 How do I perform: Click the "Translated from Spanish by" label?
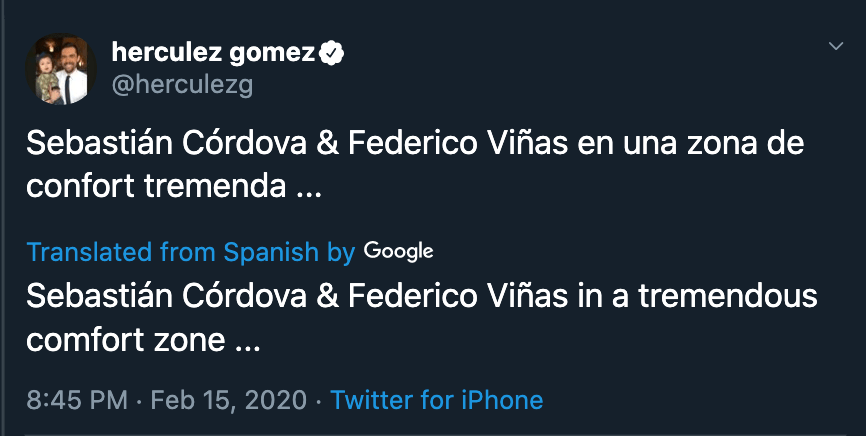190,252
